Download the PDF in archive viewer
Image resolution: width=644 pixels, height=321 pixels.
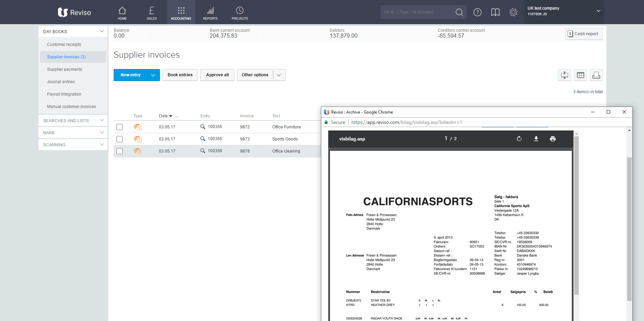536,139
